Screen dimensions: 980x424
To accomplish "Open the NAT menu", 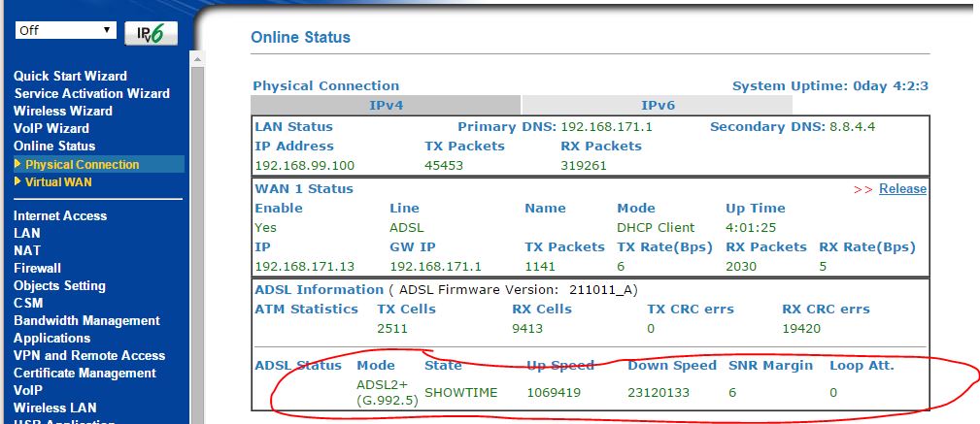I will coord(27,250).
